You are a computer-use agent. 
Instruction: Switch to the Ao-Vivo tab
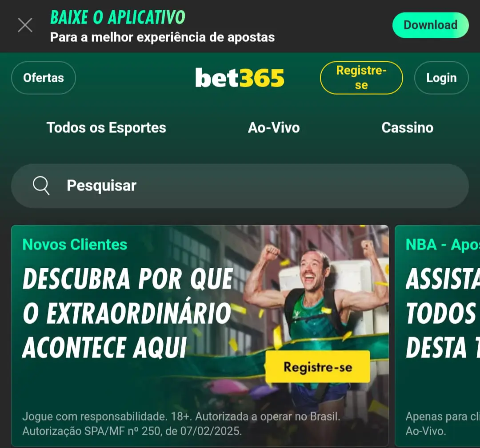tap(274, 127)
